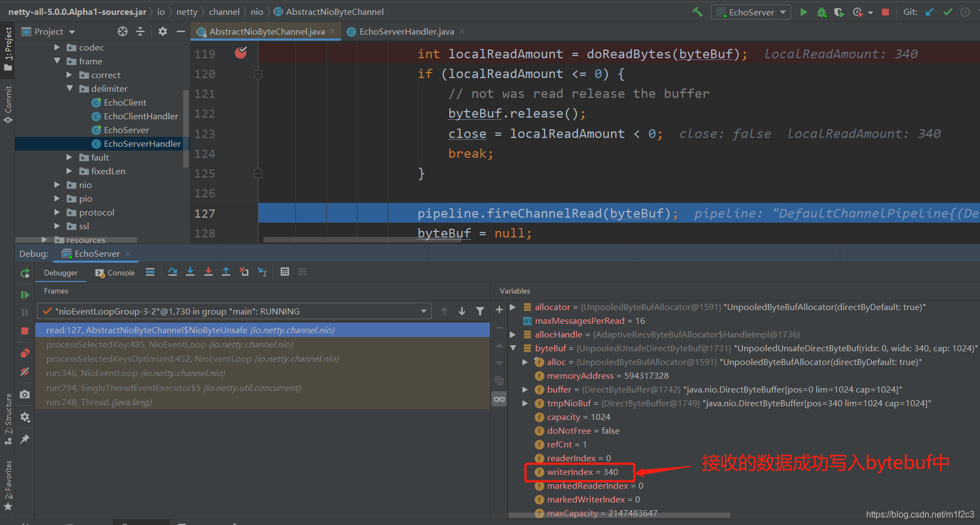Open Project panel settings gear
The image size is (980, 525).
tap(163, 31)
